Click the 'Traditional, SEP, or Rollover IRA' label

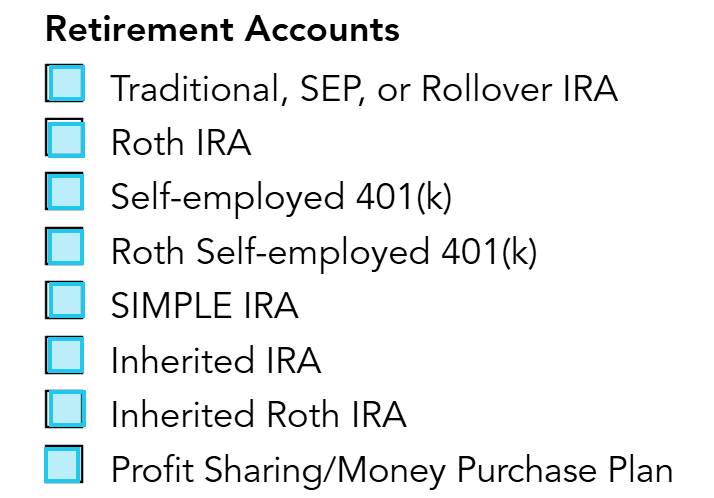364,90
